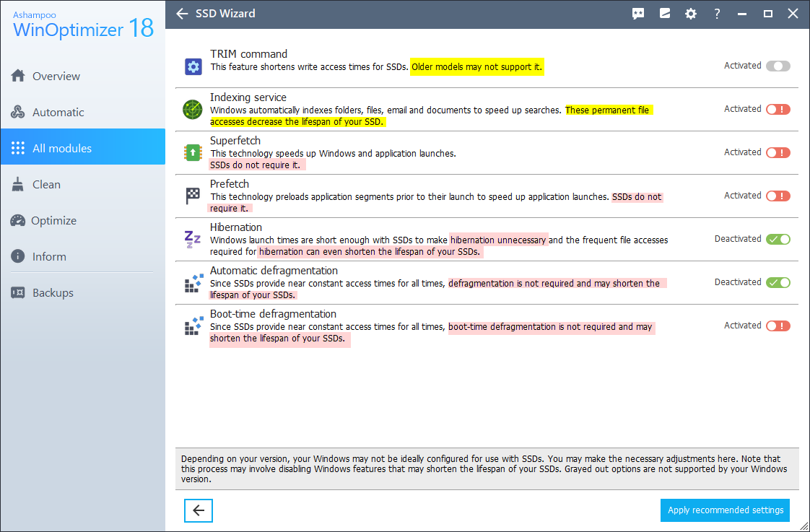Image resolution: width=810 pixels, height=532 pixels.
Task: Click the Superfetch heading
Action: (x=235, y=141)
